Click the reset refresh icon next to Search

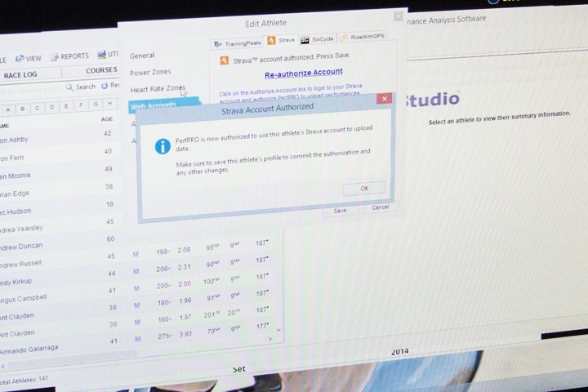(105, 86)
